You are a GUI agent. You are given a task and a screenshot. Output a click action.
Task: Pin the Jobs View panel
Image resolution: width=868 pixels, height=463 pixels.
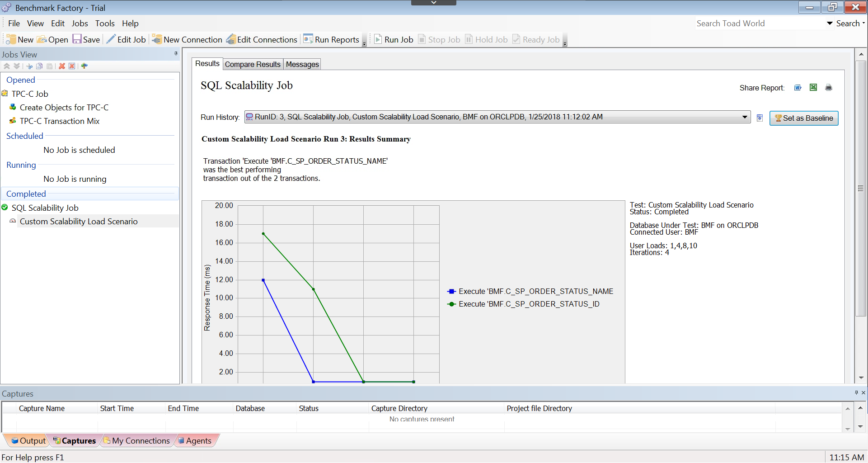point(176,54)
